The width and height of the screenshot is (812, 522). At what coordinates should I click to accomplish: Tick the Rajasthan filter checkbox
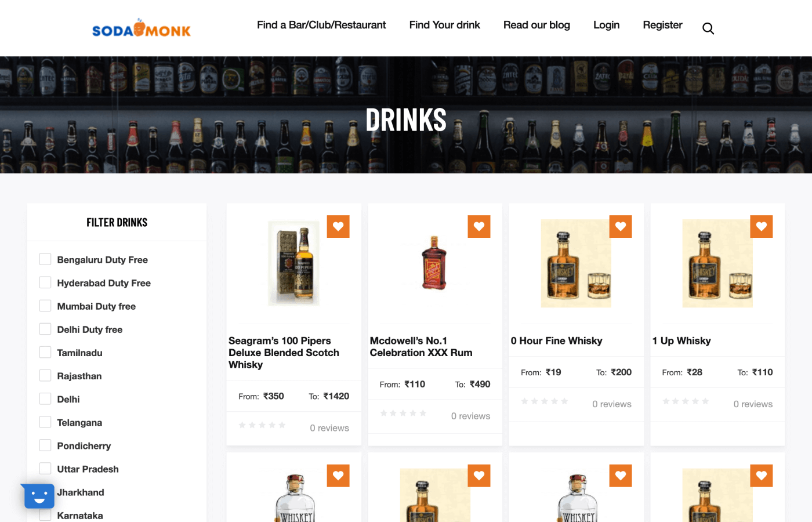click(45, 375)
